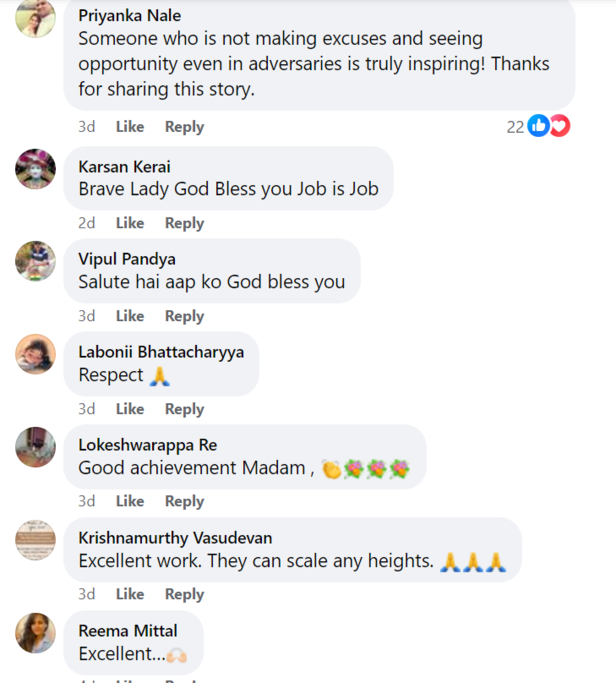The width and height of the screenshot is (616, 683).
Task: Open Reema Mittal's name link
Action: coord(128,631)
